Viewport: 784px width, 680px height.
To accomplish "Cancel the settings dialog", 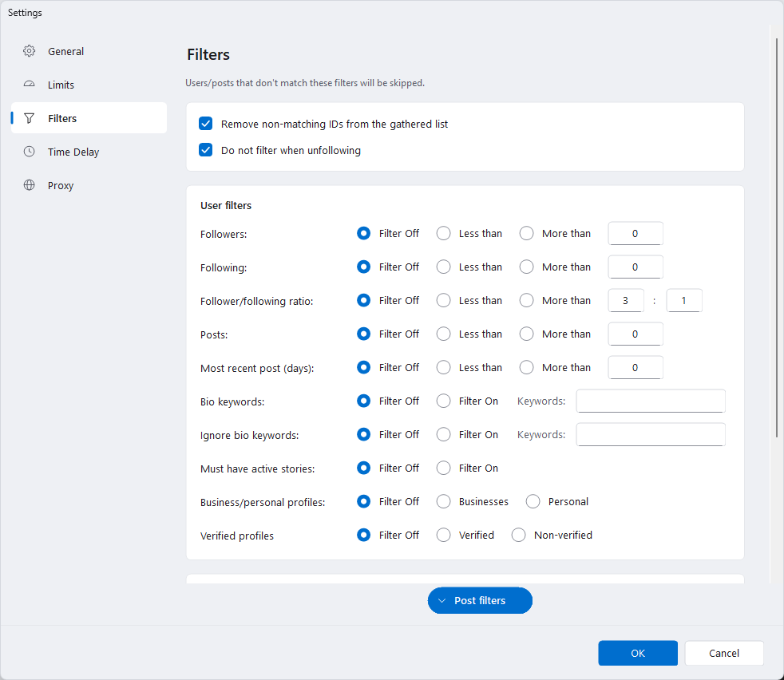I will [723, 653].
